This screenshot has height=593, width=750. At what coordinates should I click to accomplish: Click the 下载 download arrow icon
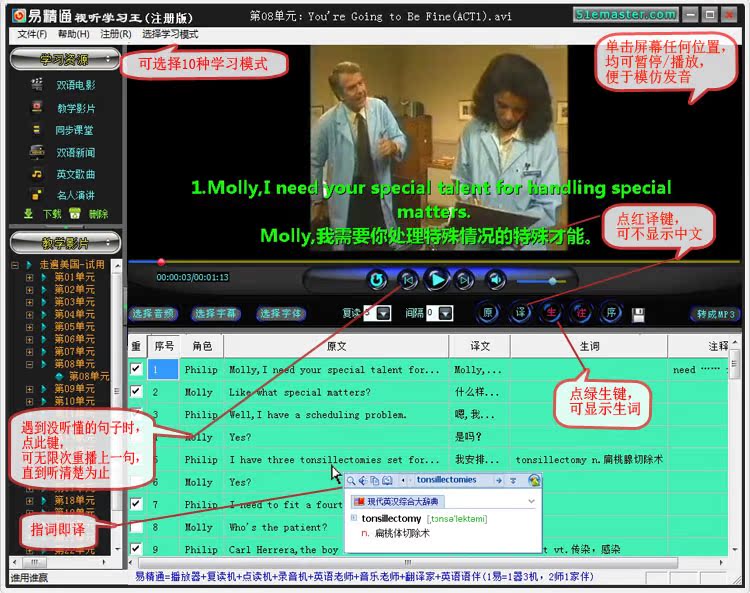pyautogui.click(x=29, y=214)
